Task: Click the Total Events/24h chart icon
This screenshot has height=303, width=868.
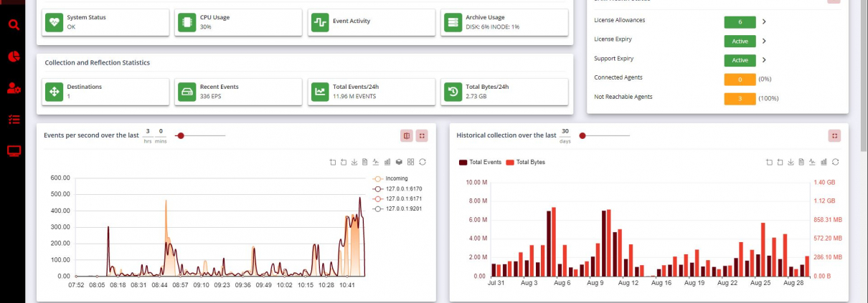Action: 319,91
